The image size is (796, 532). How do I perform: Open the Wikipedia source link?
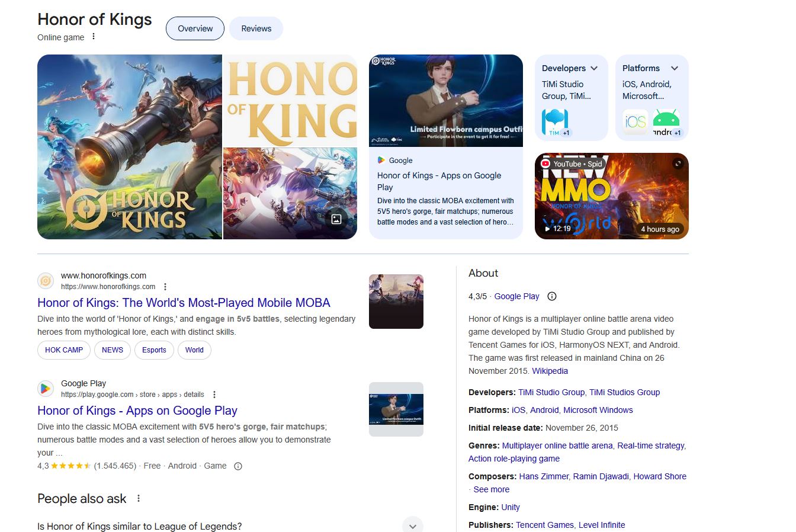[x=550, y=371]
